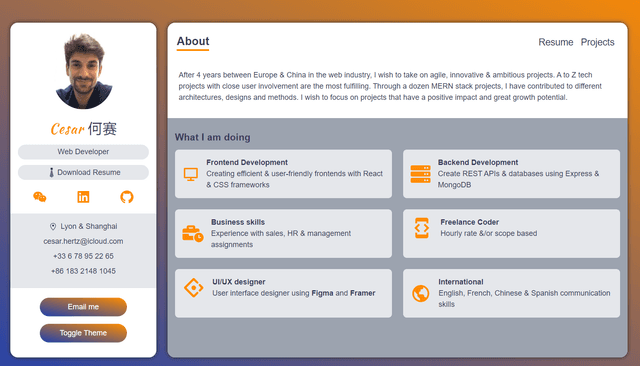Open the GitHub profile icon
Image resolution: width=640 pixels, height=366 pixels.
point(127,197)
